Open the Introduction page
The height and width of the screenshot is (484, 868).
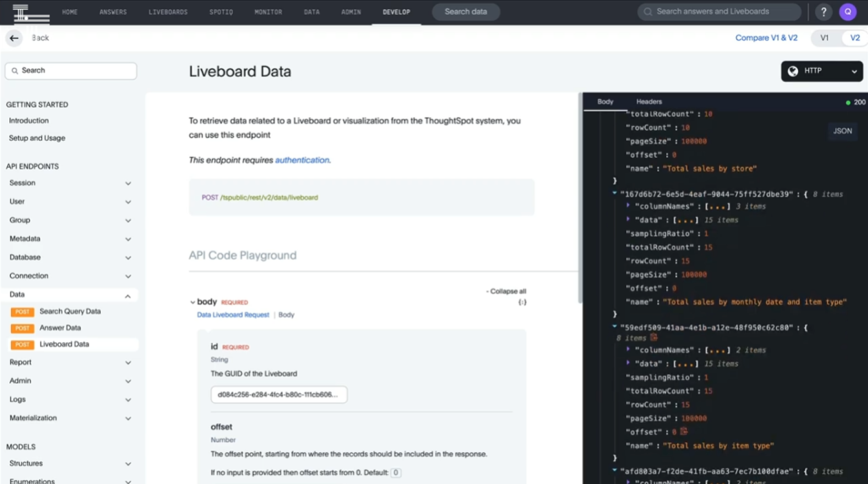[x=29, y=120]
